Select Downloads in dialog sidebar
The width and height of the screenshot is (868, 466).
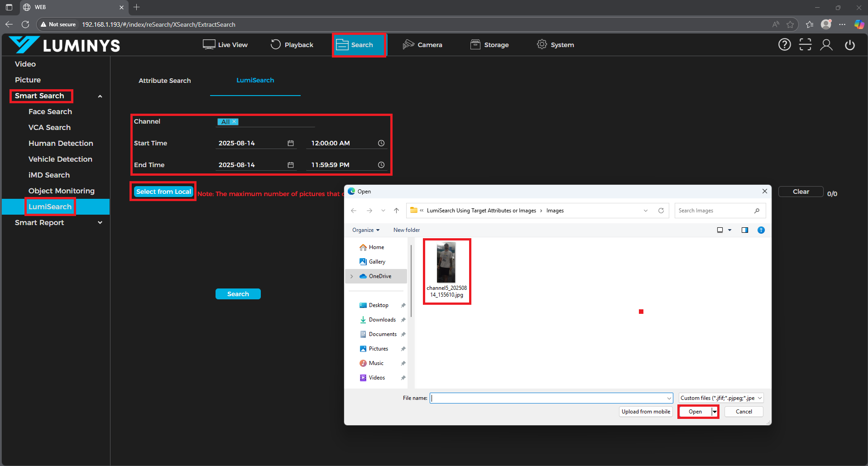[x=382, y=320]
